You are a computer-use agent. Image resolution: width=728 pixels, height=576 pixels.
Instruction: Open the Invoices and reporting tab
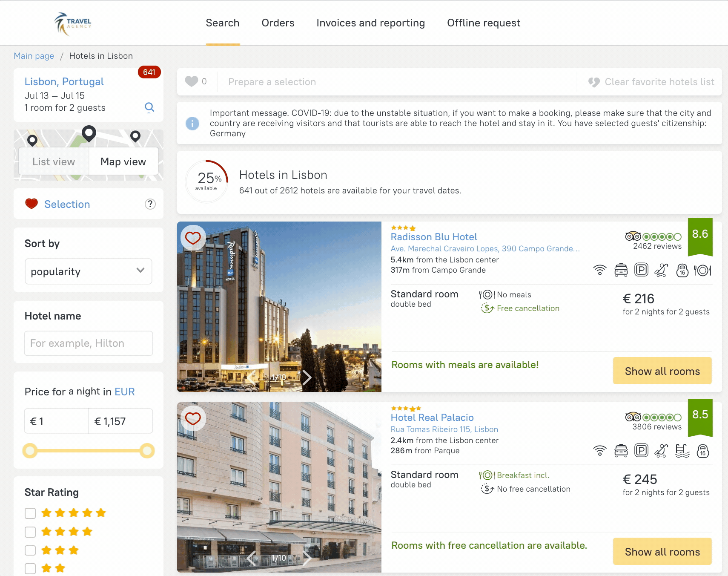coord(371,23)
